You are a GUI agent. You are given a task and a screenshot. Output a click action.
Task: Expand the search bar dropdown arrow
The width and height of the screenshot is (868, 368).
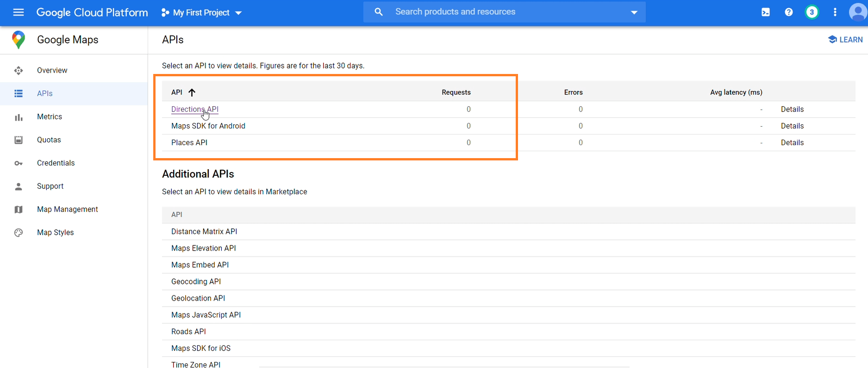coord(634,12)
